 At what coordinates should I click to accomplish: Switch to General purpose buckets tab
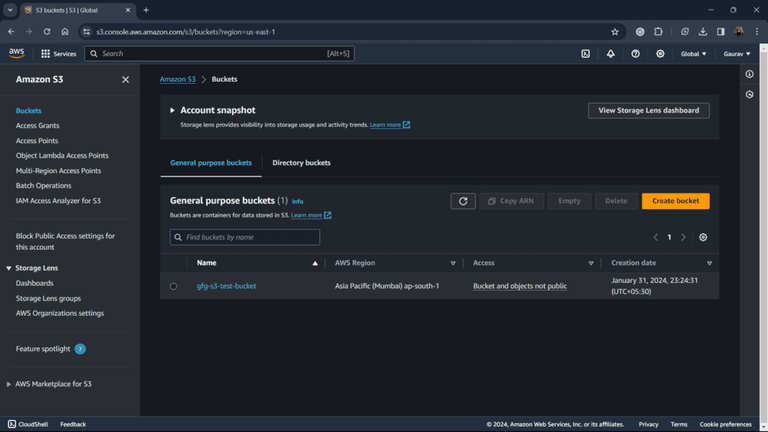click(211, 163)
